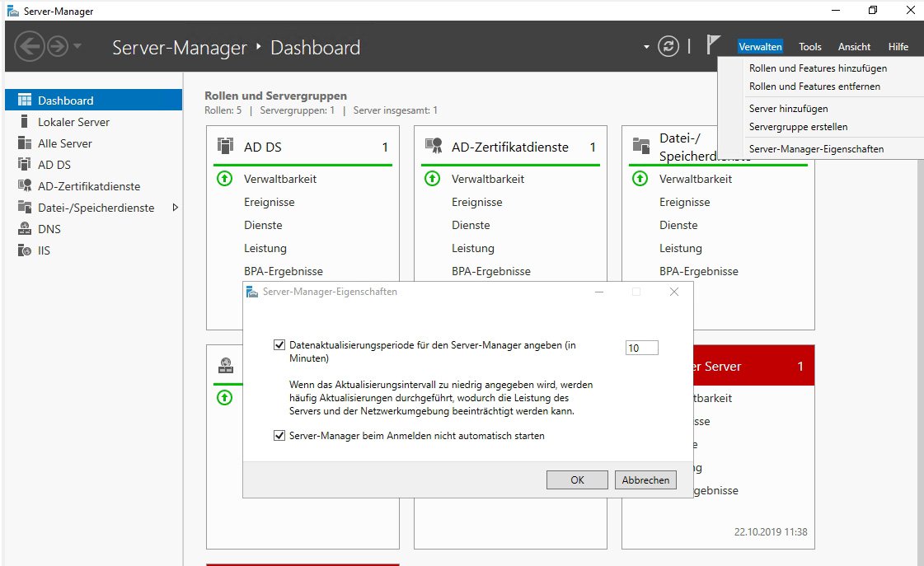924x566 pixels.
Task: Click the back navigation arrow
Action: pos(30,46)
